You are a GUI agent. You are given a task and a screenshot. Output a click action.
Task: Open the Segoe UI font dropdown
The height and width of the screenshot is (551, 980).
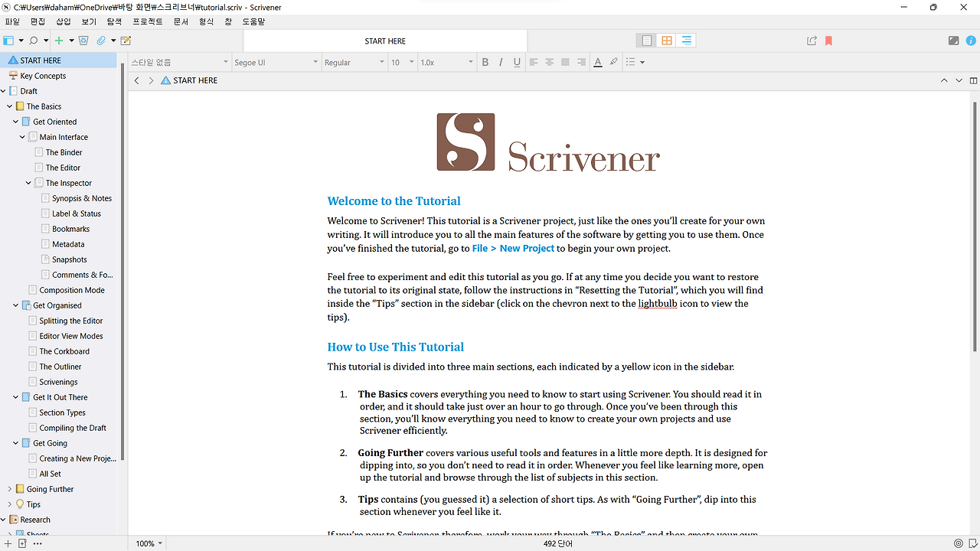pos(276,62)
